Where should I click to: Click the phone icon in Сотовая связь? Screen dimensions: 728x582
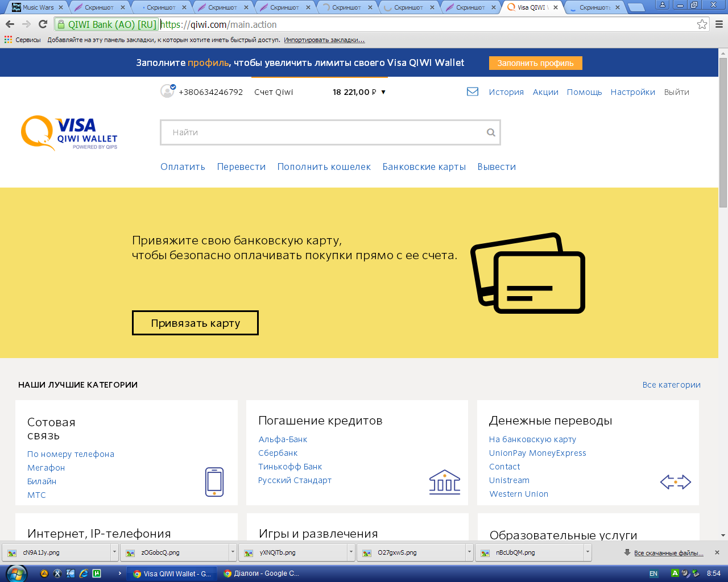click(214, 482)
